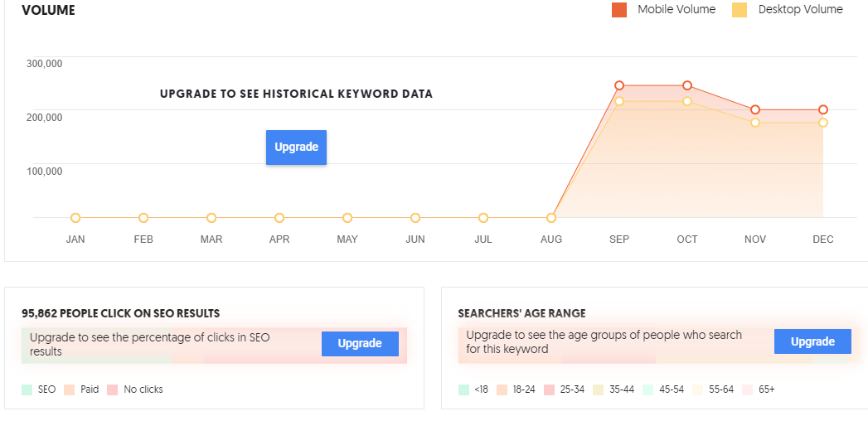The height and width of the screenshot is (421, 868).
Task: Select the SEP desktop volume data point
Action: 619,101
